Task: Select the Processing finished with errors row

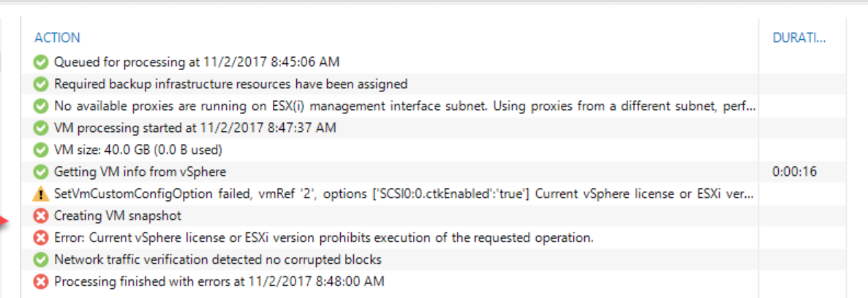Action: 219,282
